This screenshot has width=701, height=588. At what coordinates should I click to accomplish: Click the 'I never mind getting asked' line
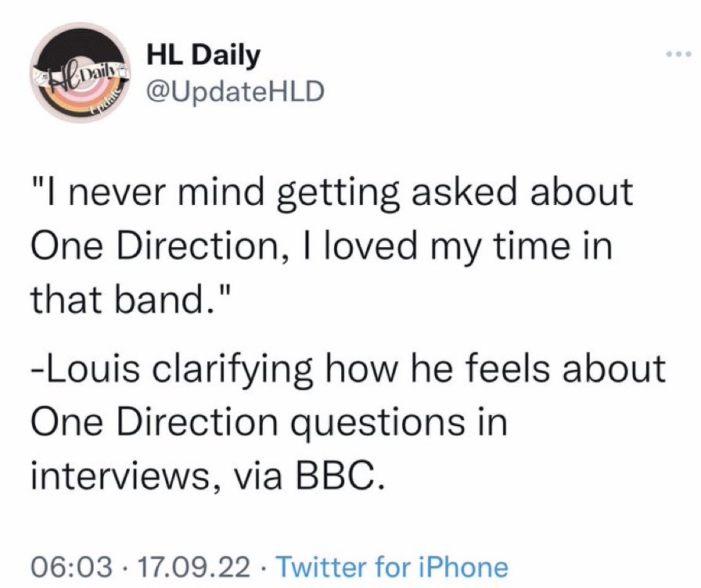point(332,193)
